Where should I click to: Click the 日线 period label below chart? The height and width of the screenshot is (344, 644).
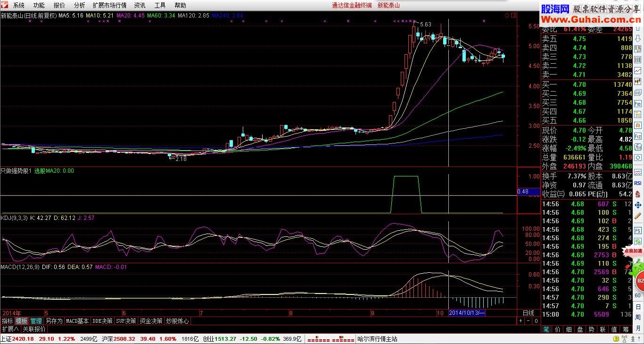[x=528, y=313]
